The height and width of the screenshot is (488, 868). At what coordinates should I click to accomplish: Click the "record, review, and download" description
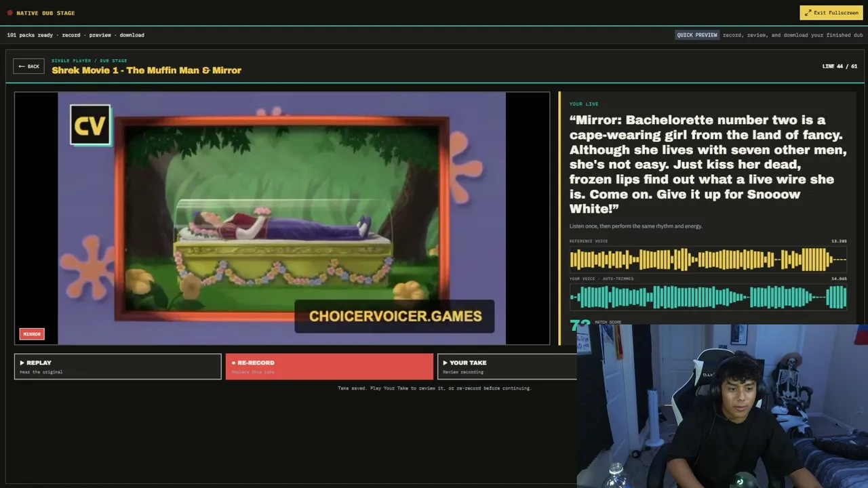[793, 35]
